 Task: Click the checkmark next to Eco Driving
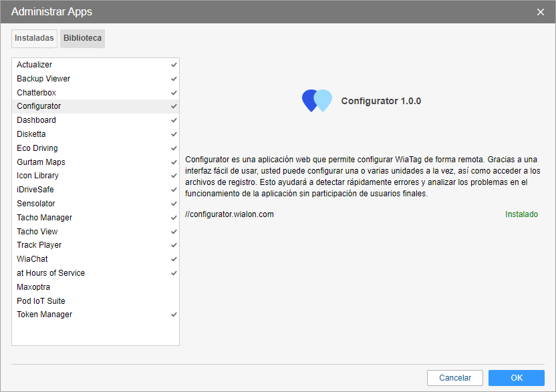[174, 148]
